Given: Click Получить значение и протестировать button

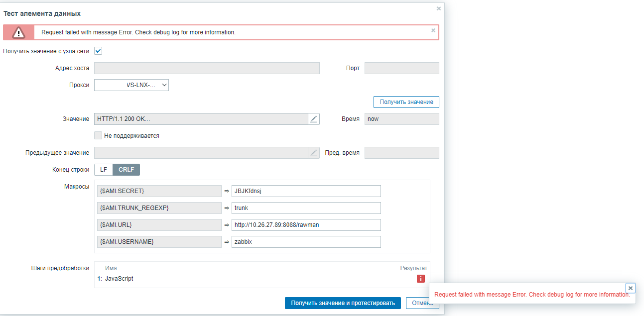Looking at the screenshot, I should point(343,303).
